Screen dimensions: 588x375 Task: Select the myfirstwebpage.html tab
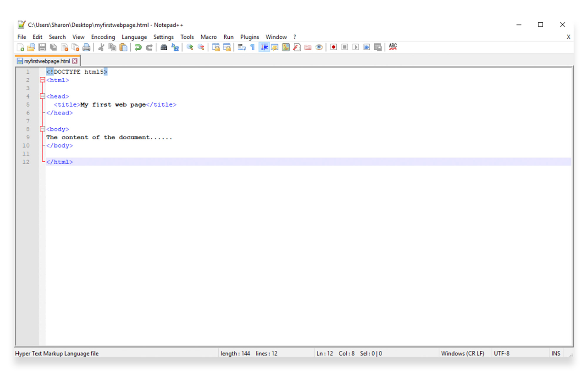[x=46, y=61]
